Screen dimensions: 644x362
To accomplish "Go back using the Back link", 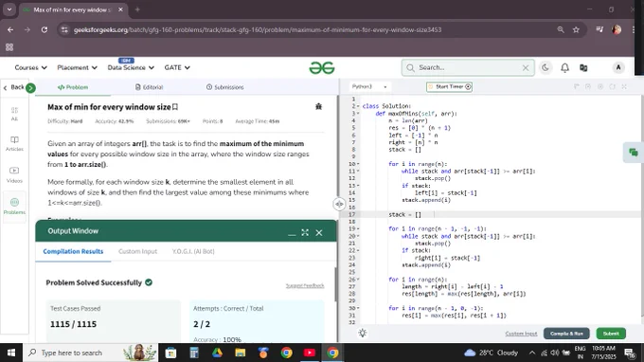I will click(13, 87).
